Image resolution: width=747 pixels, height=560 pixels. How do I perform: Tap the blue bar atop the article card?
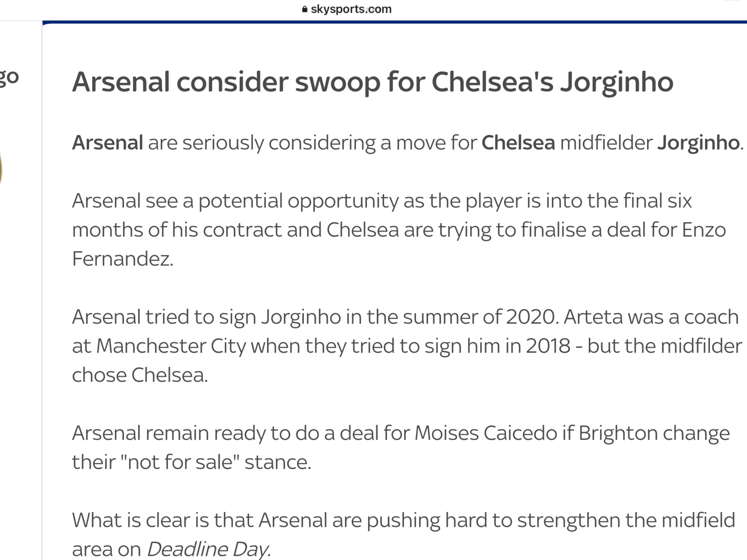tap(395, 23)
